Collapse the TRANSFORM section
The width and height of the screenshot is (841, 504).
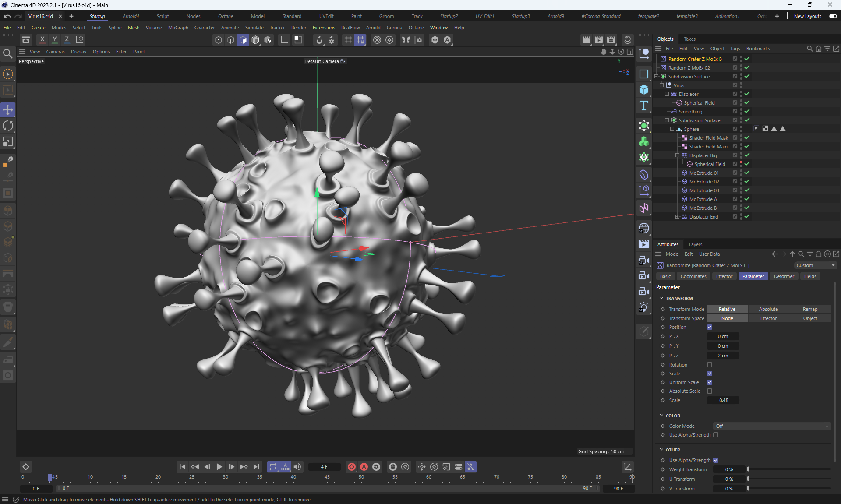(661, 298)
